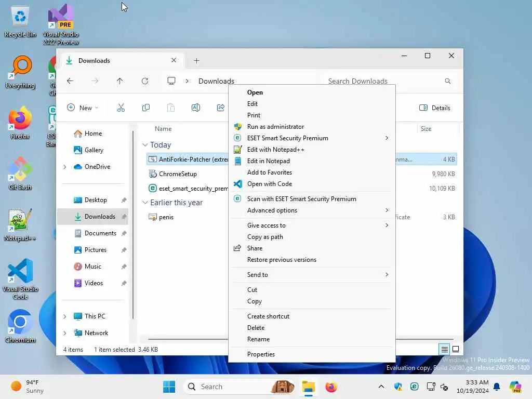Screen dimensions: 532x399
Task: Show hidden tray icons chevron
Action: pyautogui.click(x=381, y=387)
